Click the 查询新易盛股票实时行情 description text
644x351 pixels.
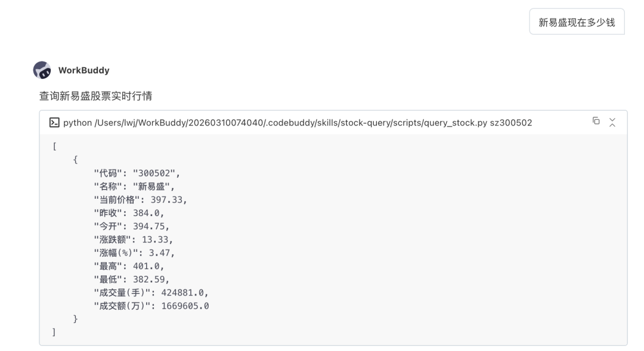click(95, 96)
